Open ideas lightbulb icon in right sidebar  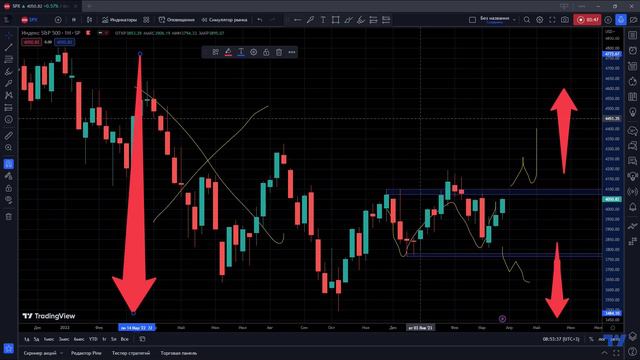pos(633,112)
